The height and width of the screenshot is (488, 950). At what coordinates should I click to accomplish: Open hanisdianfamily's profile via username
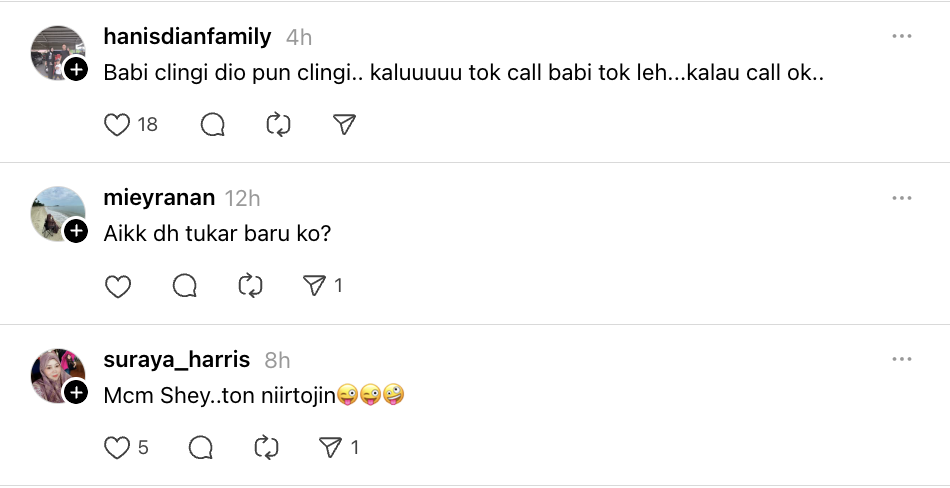(187, 37)
